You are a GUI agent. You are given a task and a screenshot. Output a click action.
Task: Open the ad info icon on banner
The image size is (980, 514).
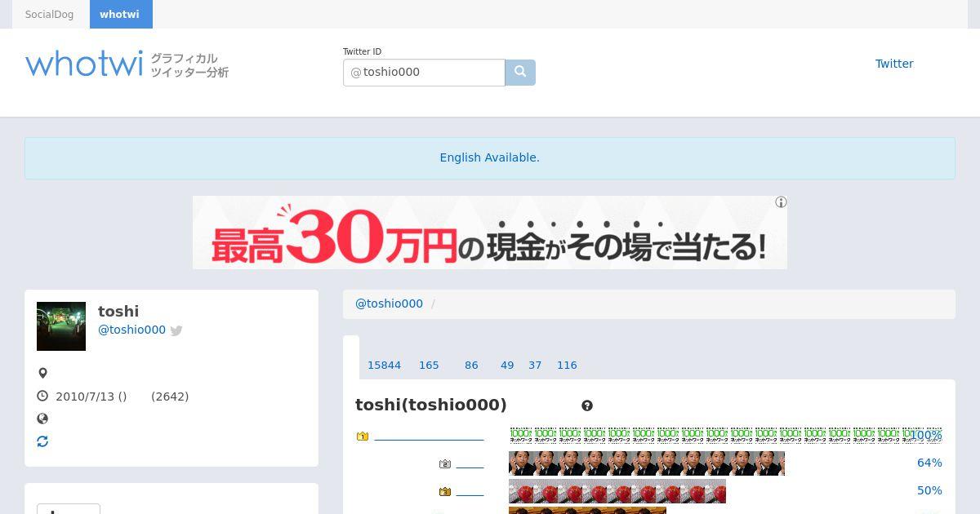tap(781, 202)
